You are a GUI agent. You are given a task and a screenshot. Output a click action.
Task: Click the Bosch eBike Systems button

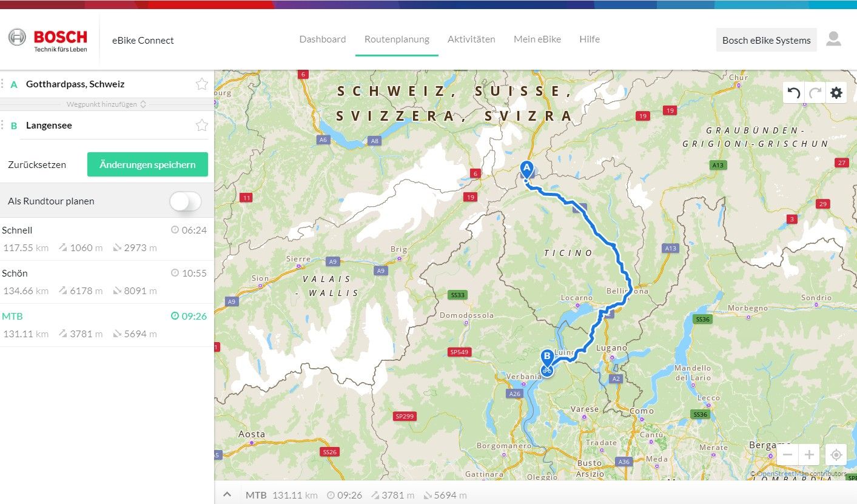pos(767,40)
